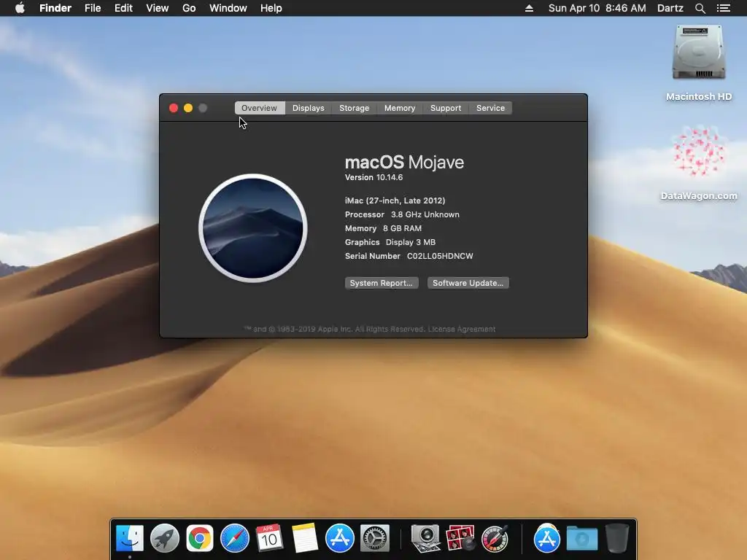Screen dimensions: 747x560
Task: Open System Preferences gear icon
Action: [x=375, y=538]
